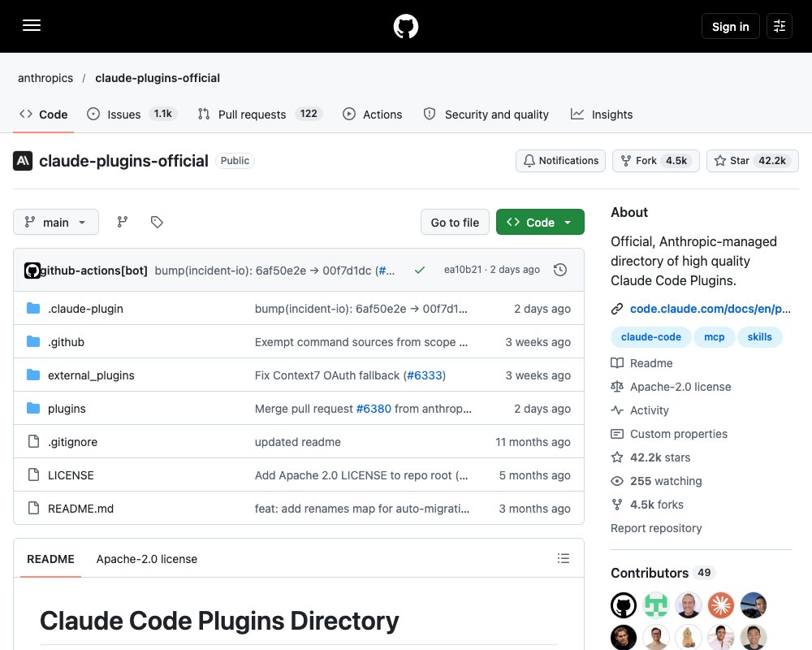
Task: Open 'Exempt command sources from scope' commit
Action: (361, 341)
